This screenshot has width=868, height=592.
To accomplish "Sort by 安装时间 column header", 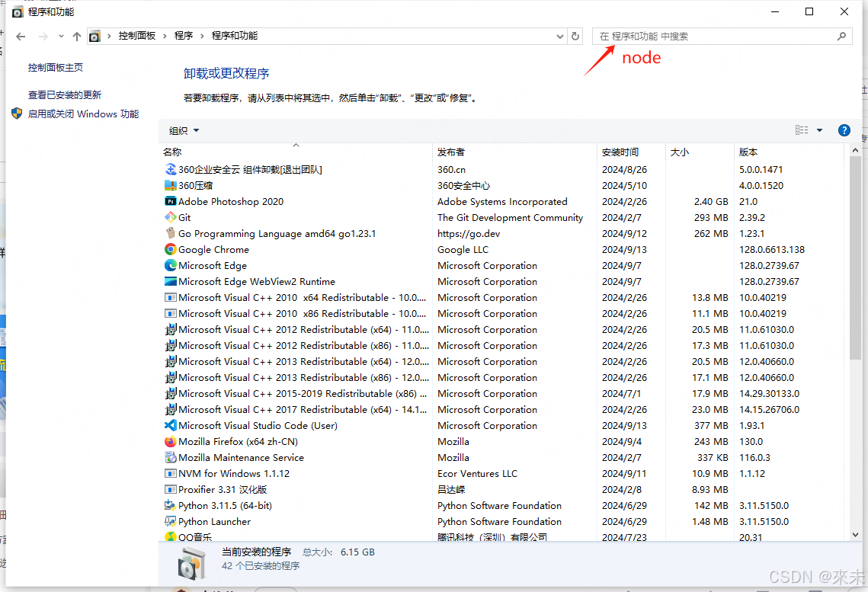I will tap(632, 152).
